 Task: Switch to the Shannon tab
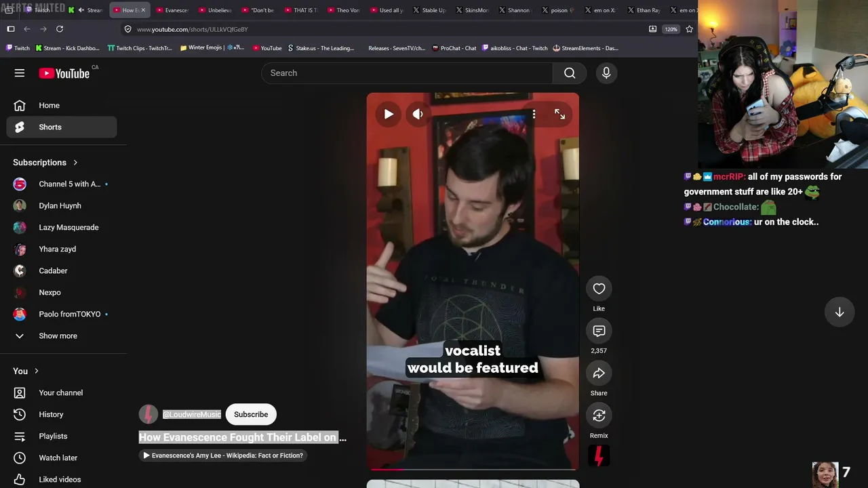click(x=514, y=10)
